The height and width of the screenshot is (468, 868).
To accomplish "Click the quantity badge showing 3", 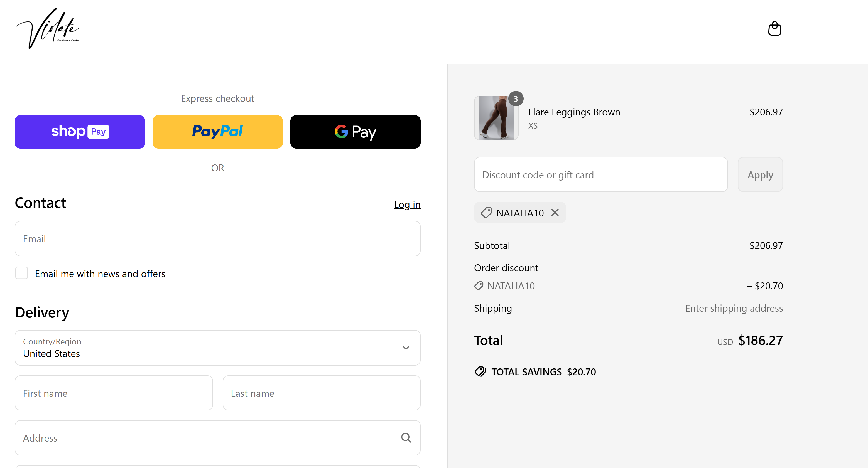I will tap(516, 99).
